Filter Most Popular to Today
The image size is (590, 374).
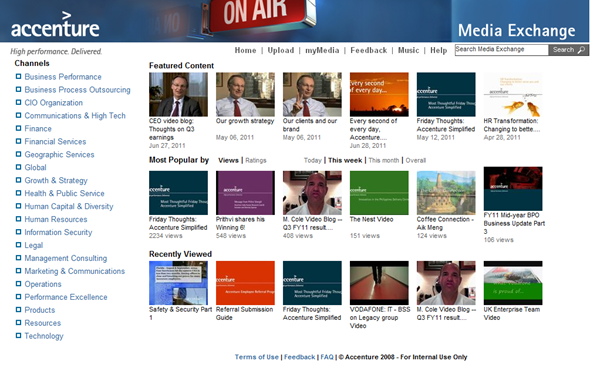point(313,160)
